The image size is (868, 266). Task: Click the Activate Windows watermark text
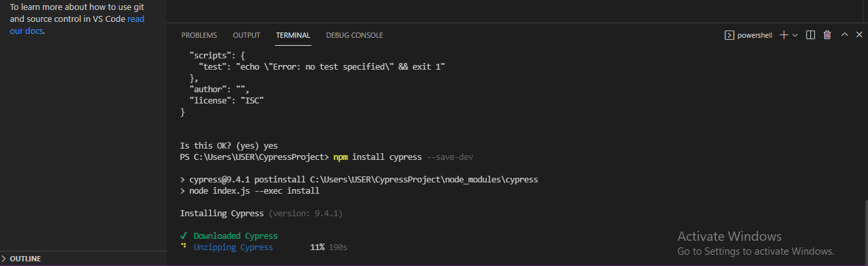729,236
